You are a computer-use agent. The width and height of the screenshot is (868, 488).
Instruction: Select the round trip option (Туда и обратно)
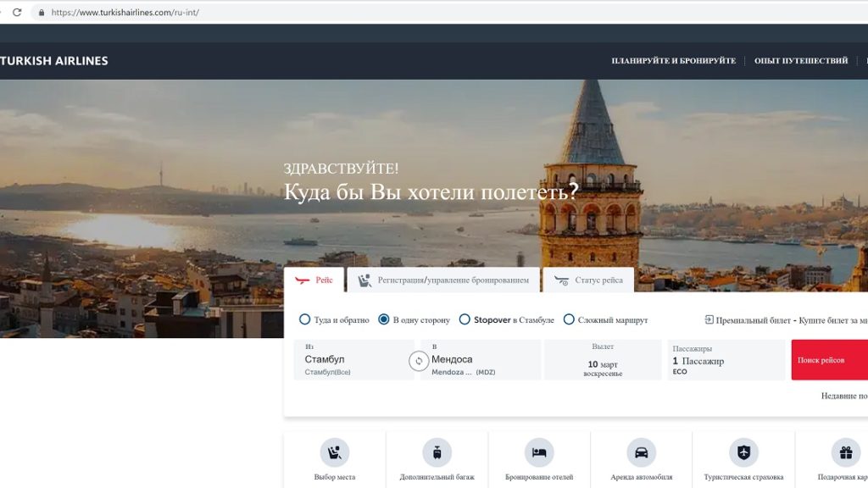[305, 319]
